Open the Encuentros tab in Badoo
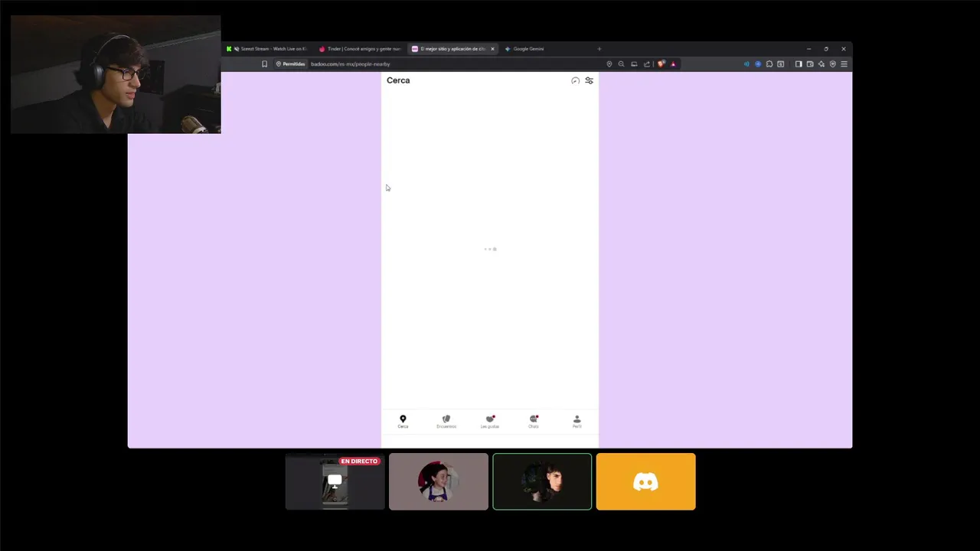Screen dimensions: 980x551 446,421
